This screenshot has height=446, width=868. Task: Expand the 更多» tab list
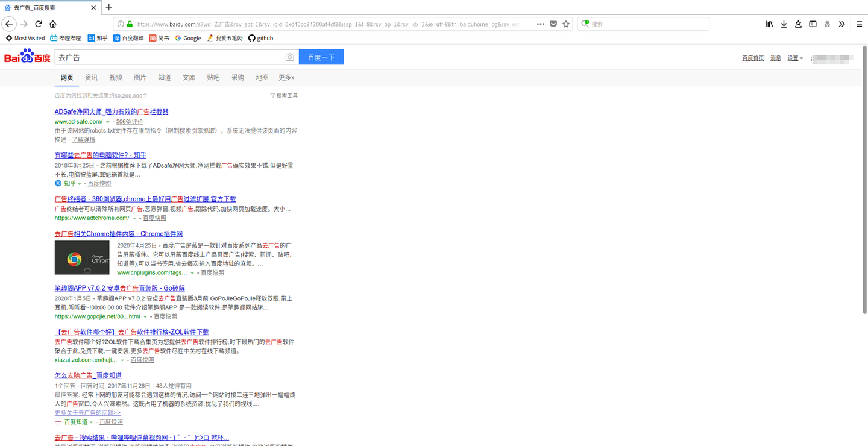[286, 78]
